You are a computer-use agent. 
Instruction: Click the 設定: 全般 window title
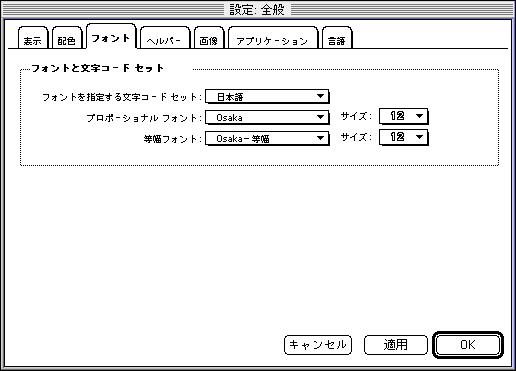(x=257, y=9)
